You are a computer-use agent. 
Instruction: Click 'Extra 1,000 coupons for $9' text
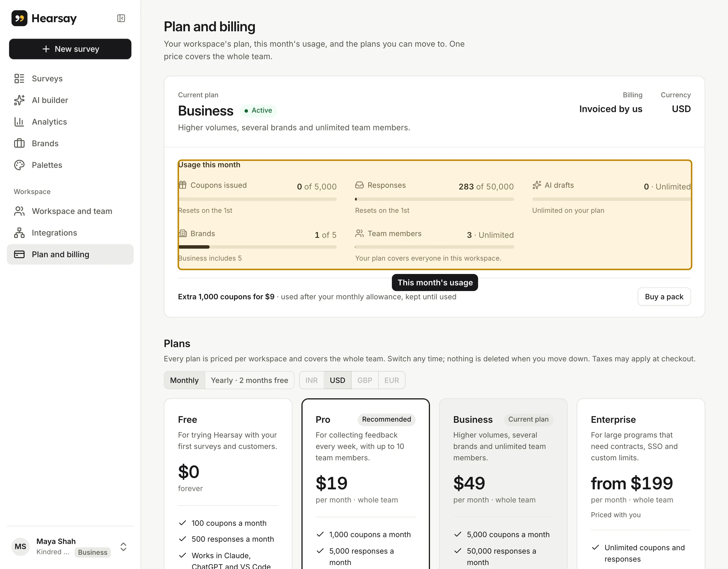click(226, 296)
